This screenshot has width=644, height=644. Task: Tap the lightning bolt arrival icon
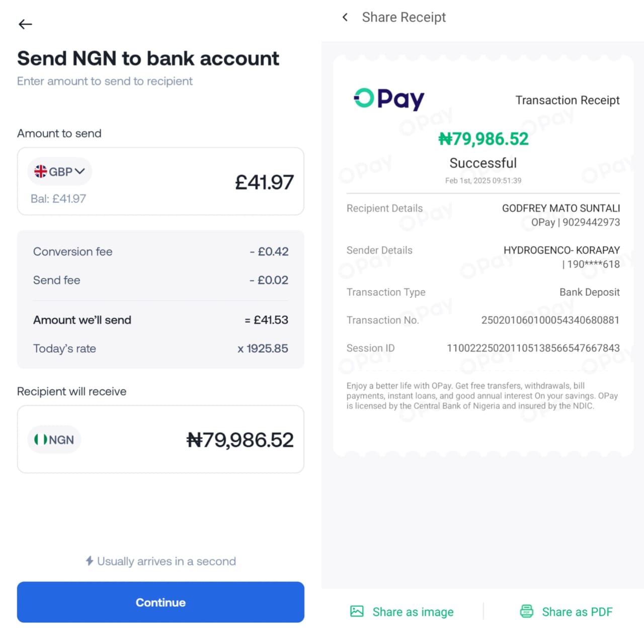pos(90,561)
